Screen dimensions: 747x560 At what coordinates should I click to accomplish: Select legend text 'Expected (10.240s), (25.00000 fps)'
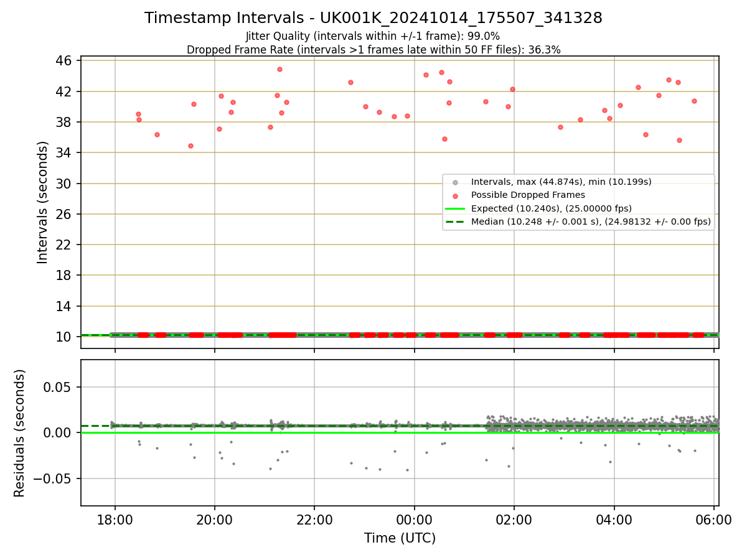coord(552,208)
